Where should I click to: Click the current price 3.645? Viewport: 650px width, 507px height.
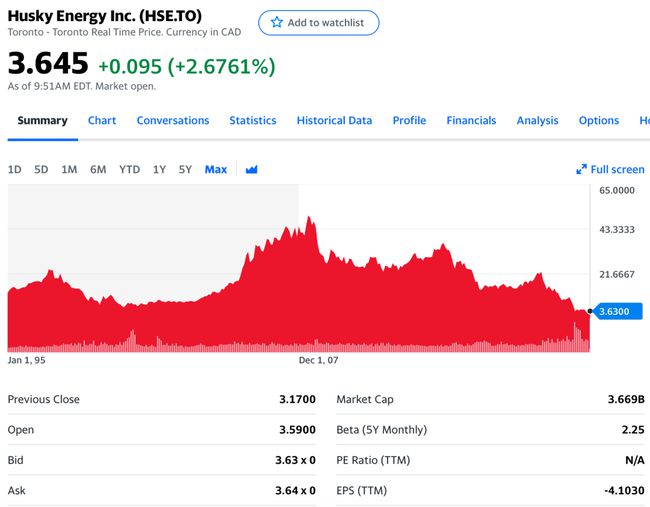click(x=48, y=63)
